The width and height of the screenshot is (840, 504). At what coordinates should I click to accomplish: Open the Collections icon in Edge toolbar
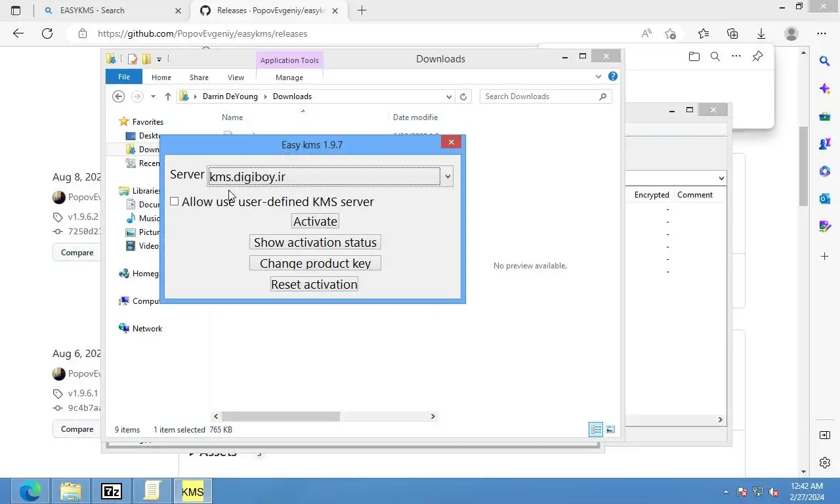click(732, 33)
